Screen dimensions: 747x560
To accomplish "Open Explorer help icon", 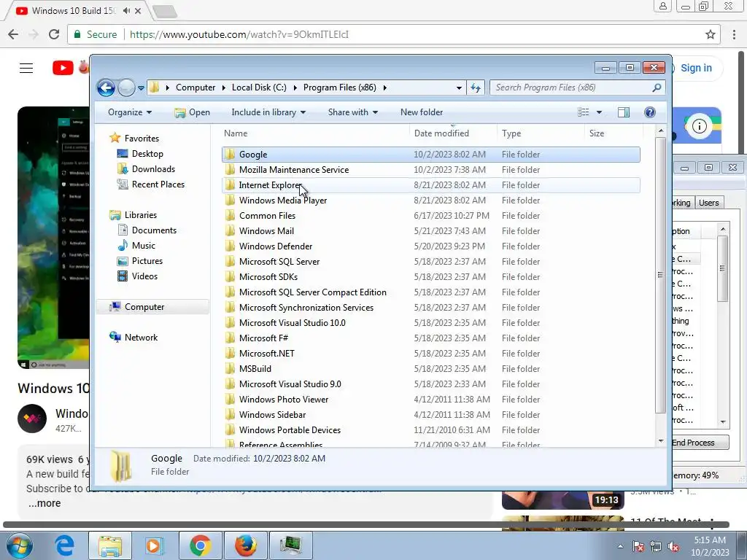I will (649, 112).
